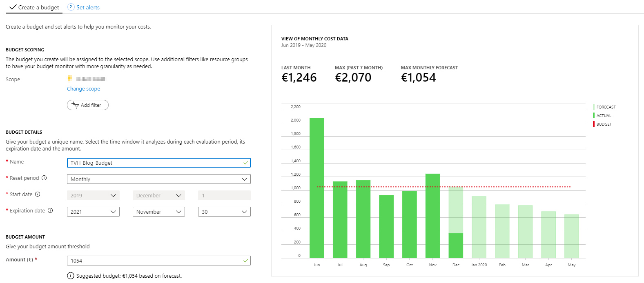Open the expiration year 2021 dropdown
The width and height of the screenshot is (644, 283).
93,212
